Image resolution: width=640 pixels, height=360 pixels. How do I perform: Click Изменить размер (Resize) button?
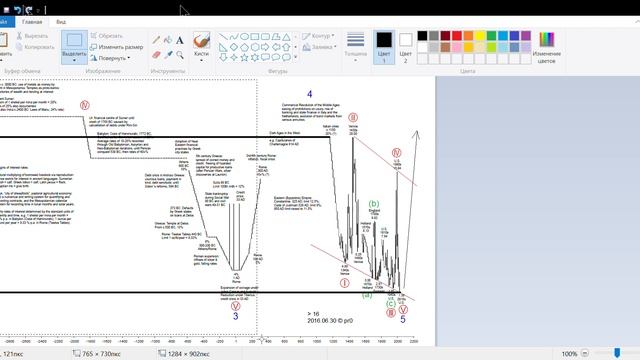(x=117, y=47)
